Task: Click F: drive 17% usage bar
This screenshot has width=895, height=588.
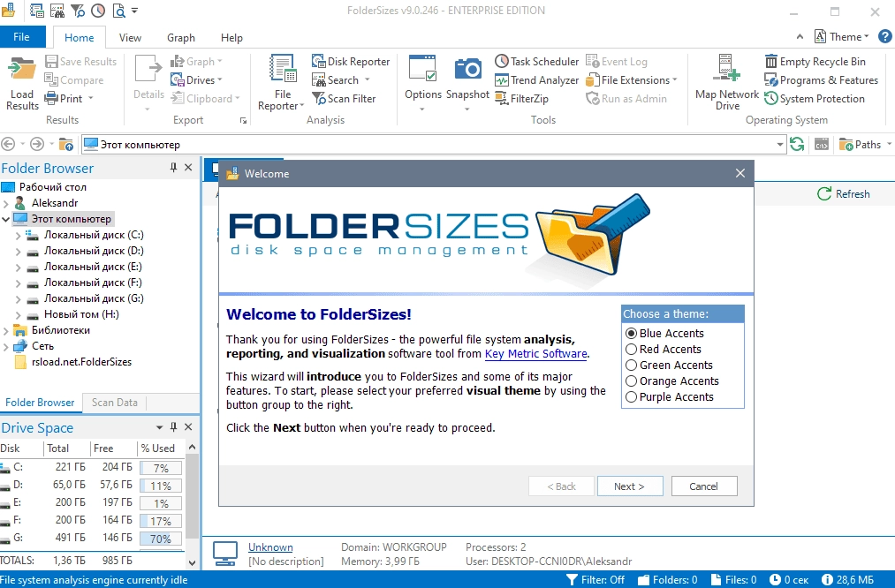Action: click(x=161, y=521)
